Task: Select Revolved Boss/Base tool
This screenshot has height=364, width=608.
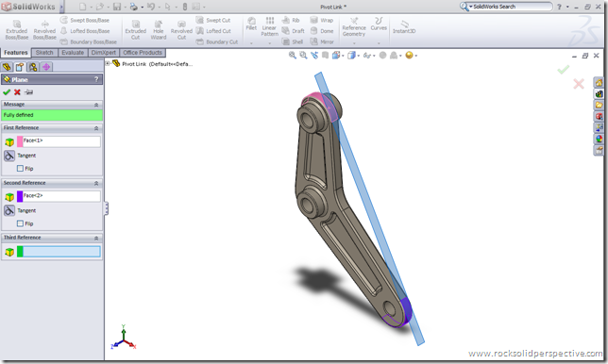Action: pyautogui.click(x=44, y=30)
